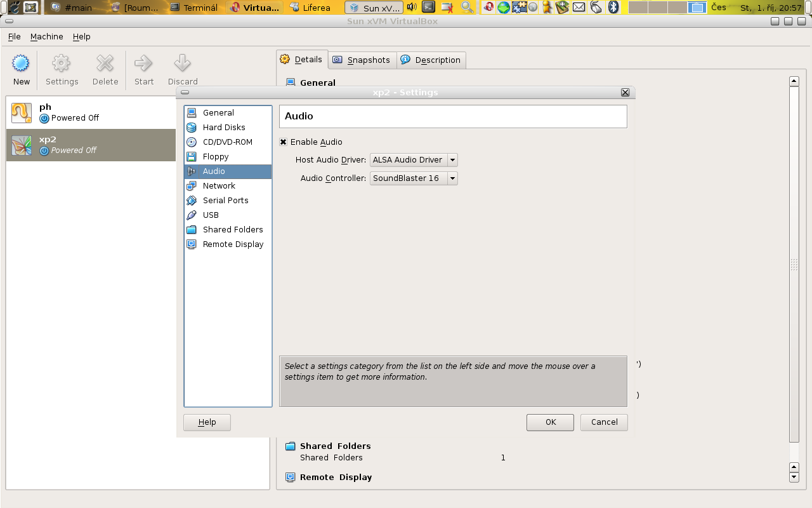Viewport: 812px width, 508px height.
Task: Click the green globe icon in top panel
Action: tap(504, 8)
